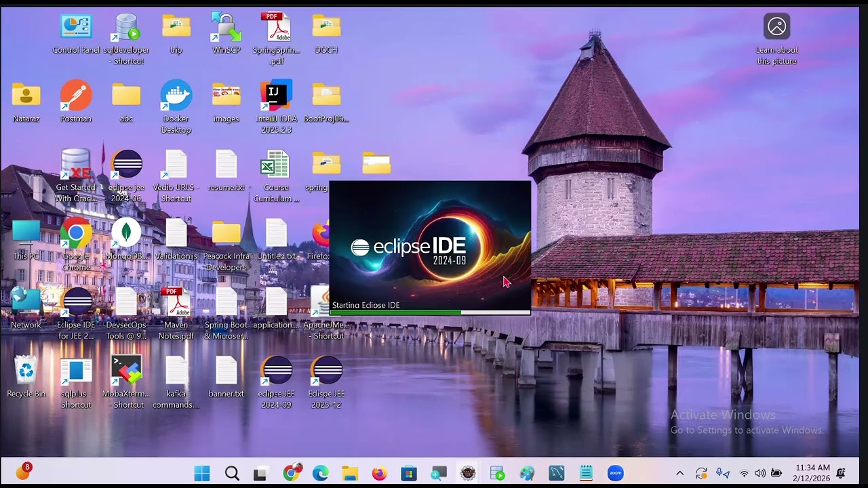
Task: Open the volume speaker tray icon
Action: [x=760, y=473]
